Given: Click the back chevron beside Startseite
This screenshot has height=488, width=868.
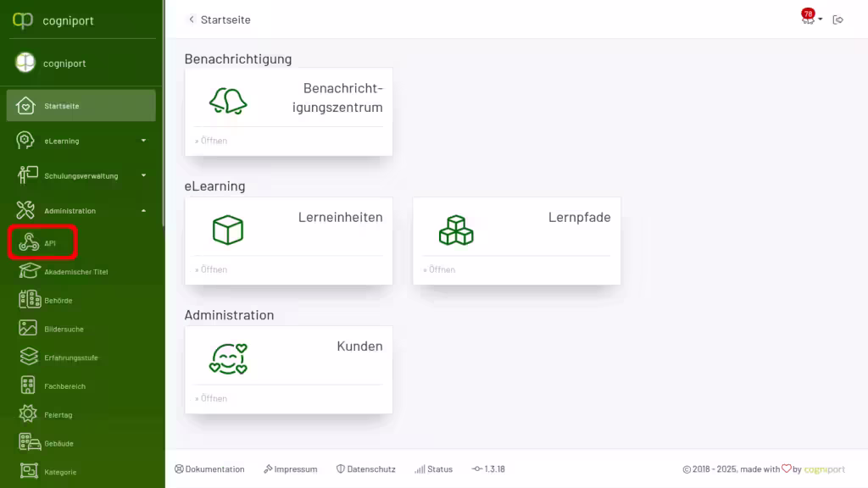Looking at the screenshot, I should point(192,19).
